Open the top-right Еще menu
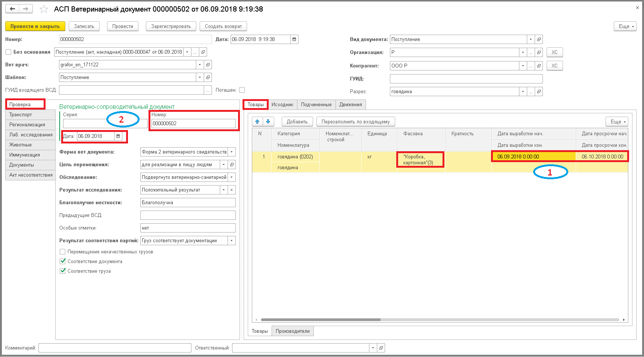The width and height of the screenshot is (644, 357). 625,26
